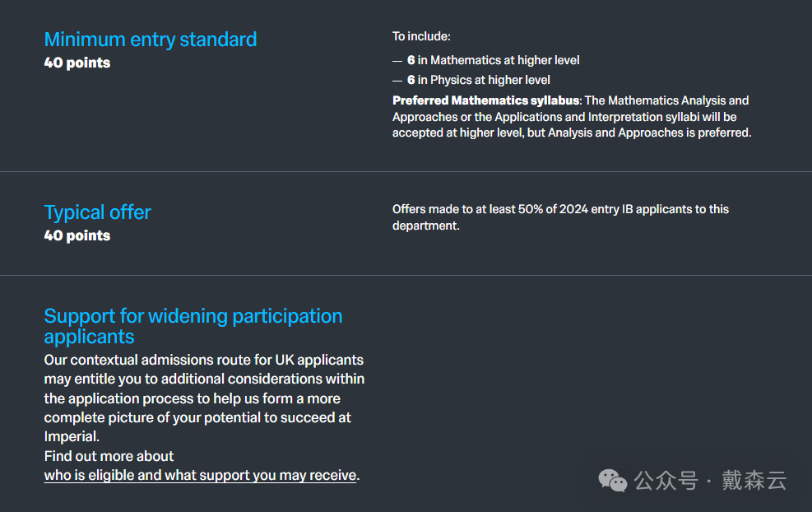The image size is (812, 512).
Task: Click the '6 in Mathematics at higher level' item
Action: point(493,60)
